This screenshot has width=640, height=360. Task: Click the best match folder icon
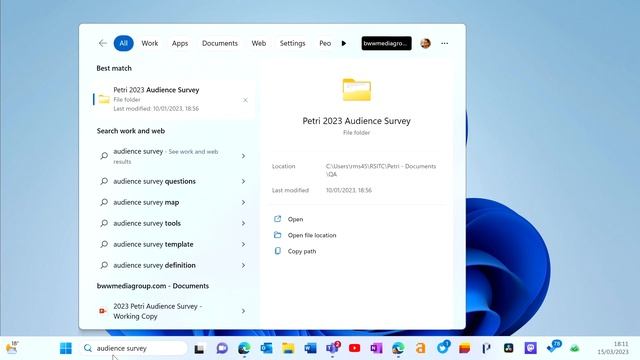pos(104,99)
